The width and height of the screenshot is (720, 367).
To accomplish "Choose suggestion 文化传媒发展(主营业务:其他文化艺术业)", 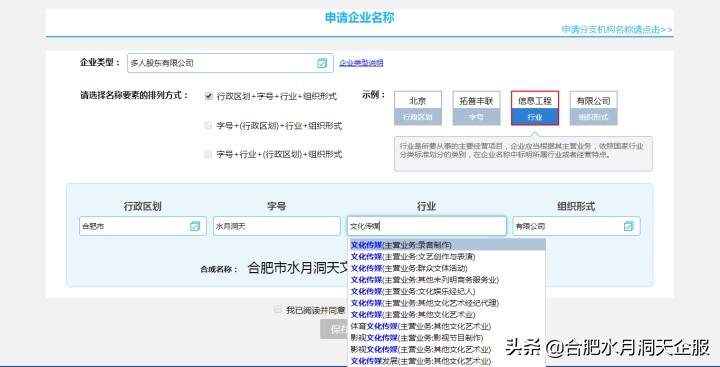I will coord(446,361).
